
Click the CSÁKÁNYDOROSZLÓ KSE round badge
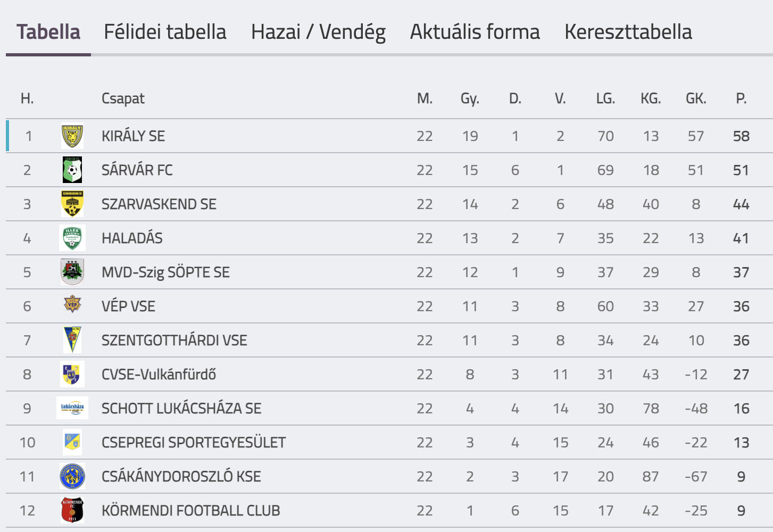pyautogui.click(x=72, y=477)
